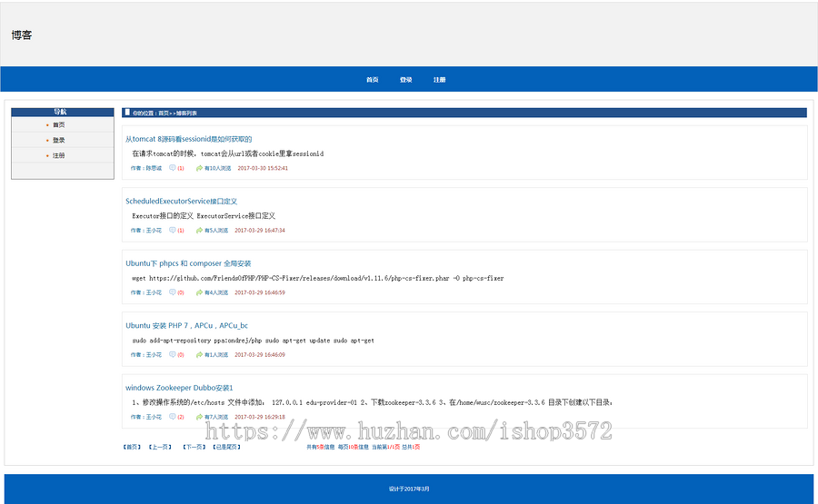The image size is (818, 504).
Task: Open post 从tomcat 8源码看sessionid是如何获取的
Action: tap(189, 139)
